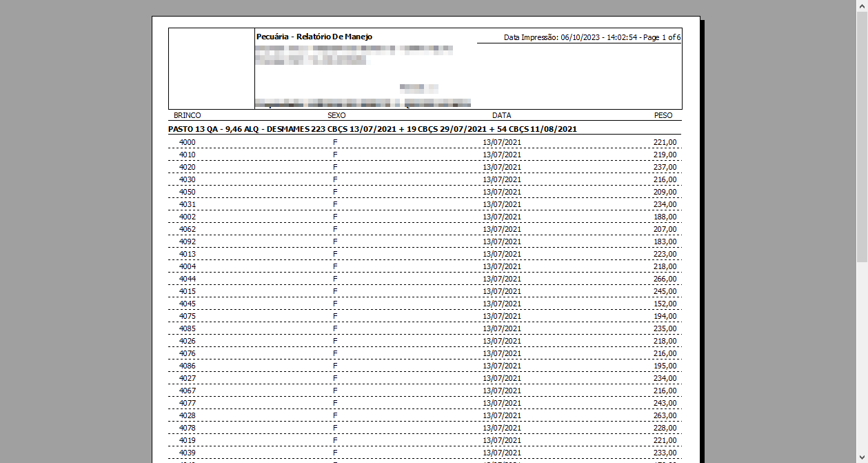Viewport: 868px width, 463px height.
Task: Click the 'Data Impressão' print date line
Action: pyautogui.click(x=592, y=37)
